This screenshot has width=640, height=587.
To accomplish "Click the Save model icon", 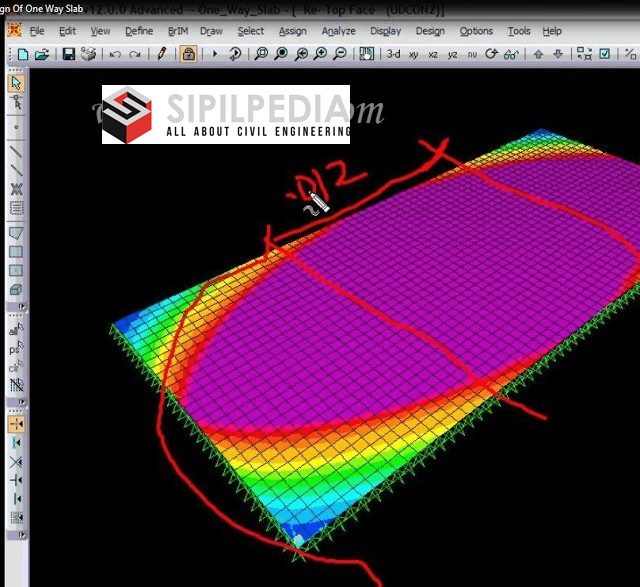I will [68, 54].
